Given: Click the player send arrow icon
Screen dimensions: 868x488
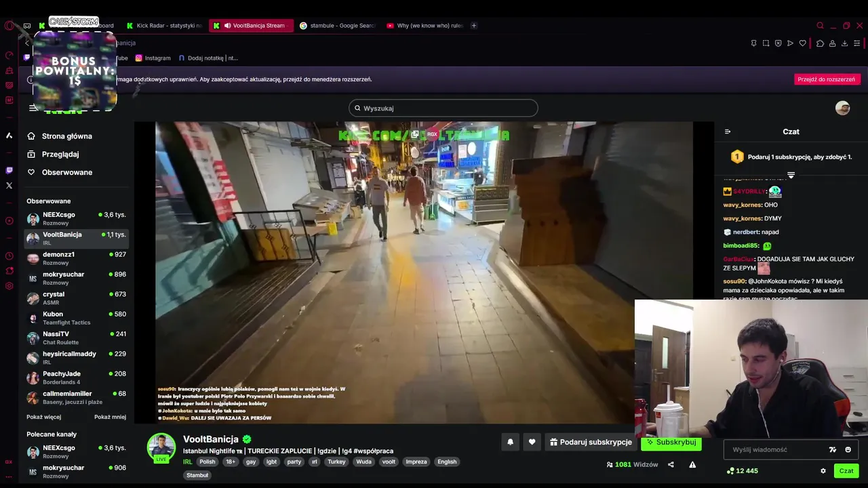Looking at the screenshot, I should pyautogui.click(x=790, y=43).
